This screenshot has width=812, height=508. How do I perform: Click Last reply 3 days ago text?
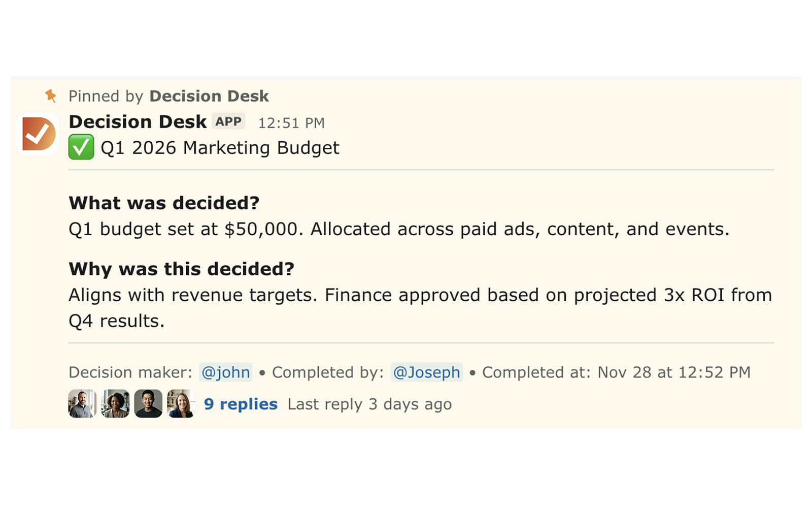369,404
